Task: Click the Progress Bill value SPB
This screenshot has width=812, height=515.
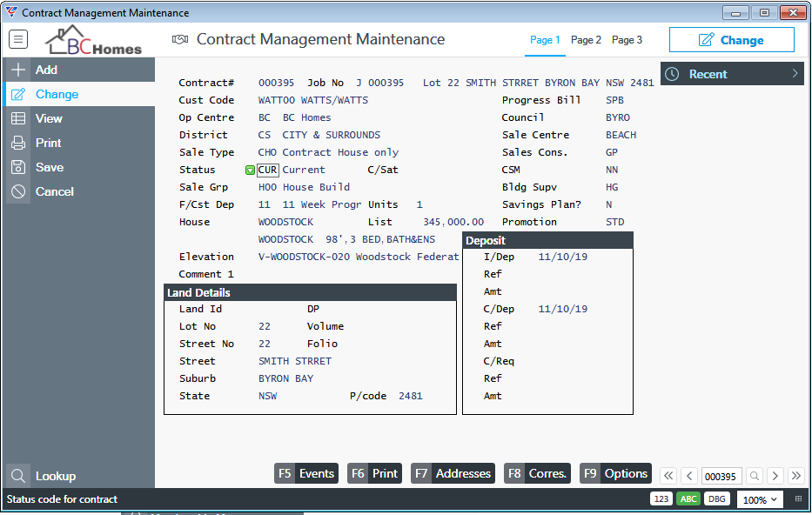Action: click(614, 100)
